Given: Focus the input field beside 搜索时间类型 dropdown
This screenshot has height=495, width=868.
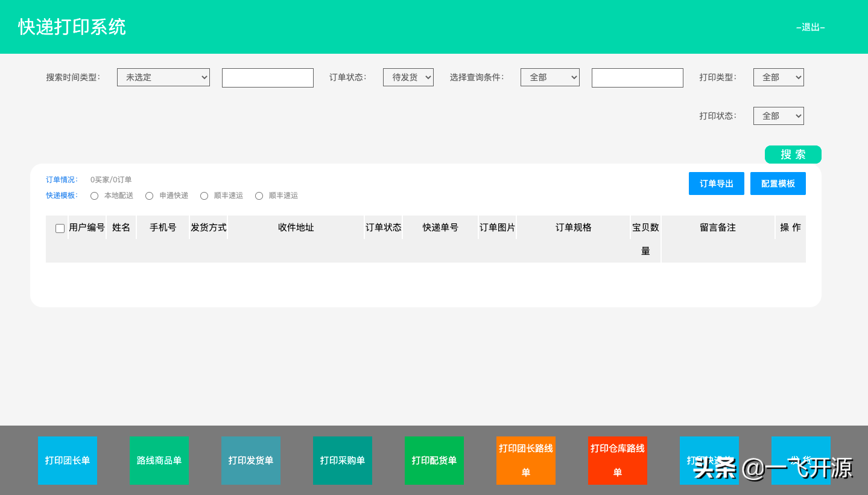Looking at the screenshot, I should (x=268, y=78).
